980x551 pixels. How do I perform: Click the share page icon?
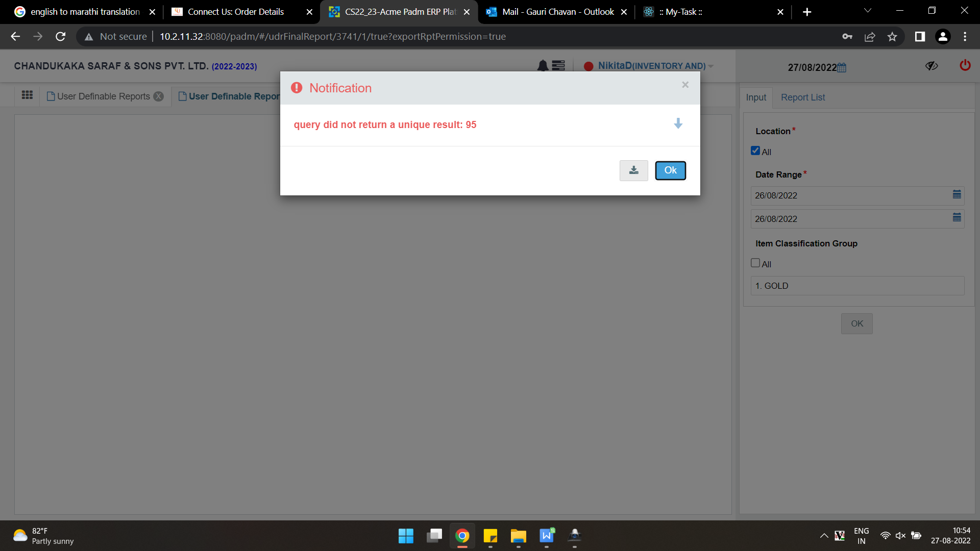pyautogui.click(x=870, y=36)
